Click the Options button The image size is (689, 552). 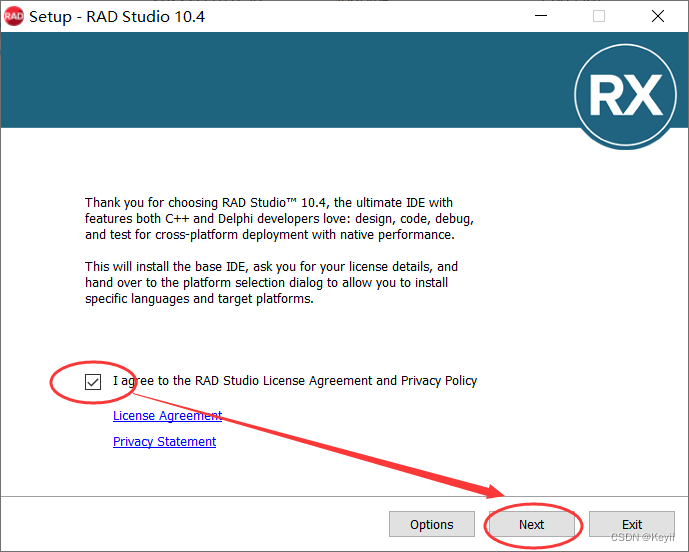[432, 524]
